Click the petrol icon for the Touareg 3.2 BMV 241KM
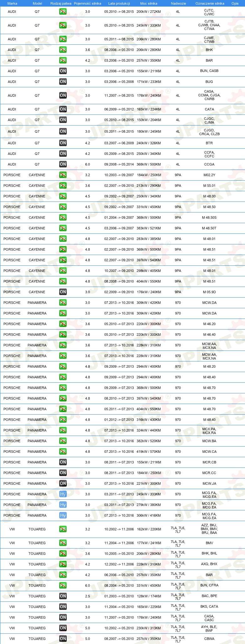Screen dimensions: 245x644 click(x=63, y=543)
